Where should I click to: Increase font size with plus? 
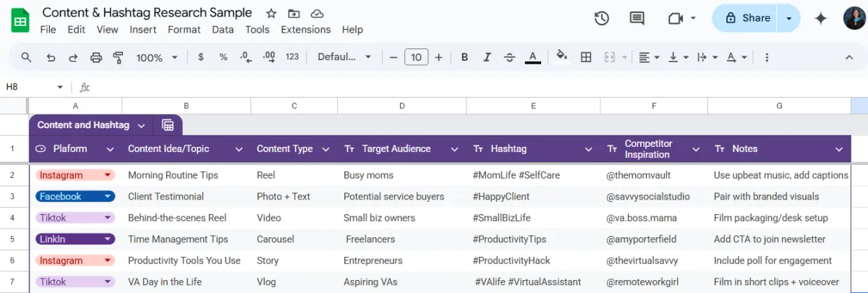[x=439, y=57]
